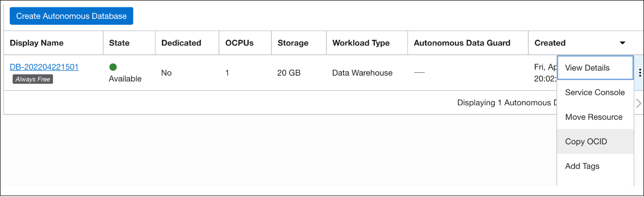Click the Create Autonomous Database button

point(71,16)
